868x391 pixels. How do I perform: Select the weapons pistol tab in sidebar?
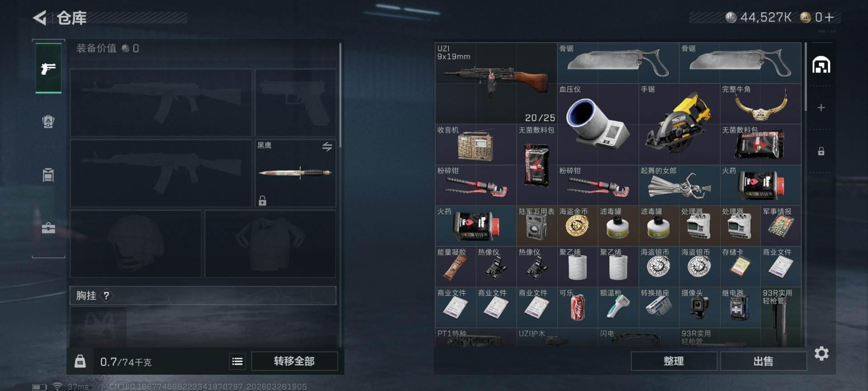point(48,69)
